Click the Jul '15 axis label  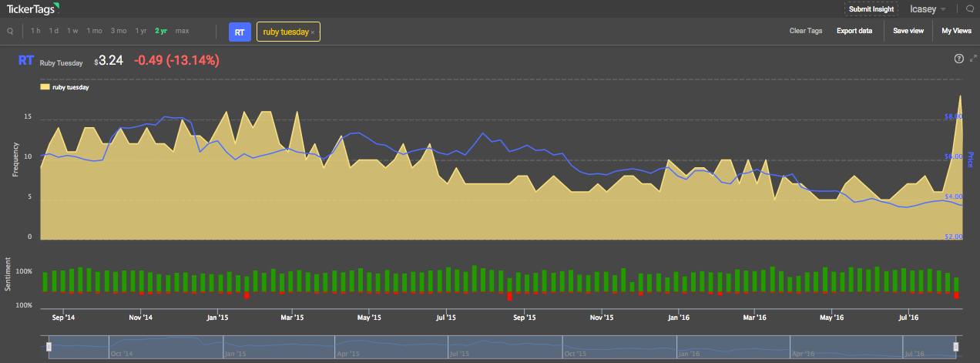[x=447, y=317]
